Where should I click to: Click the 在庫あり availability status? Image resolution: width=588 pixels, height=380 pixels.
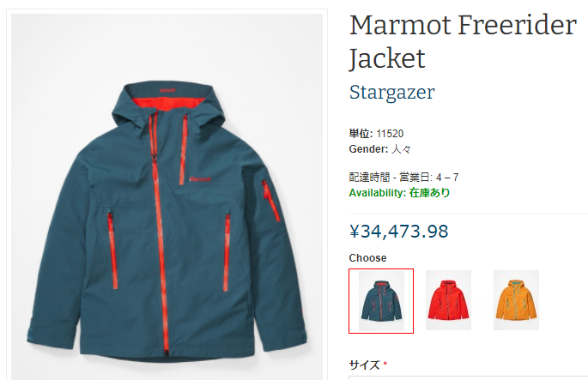click(x=429, y=193)
